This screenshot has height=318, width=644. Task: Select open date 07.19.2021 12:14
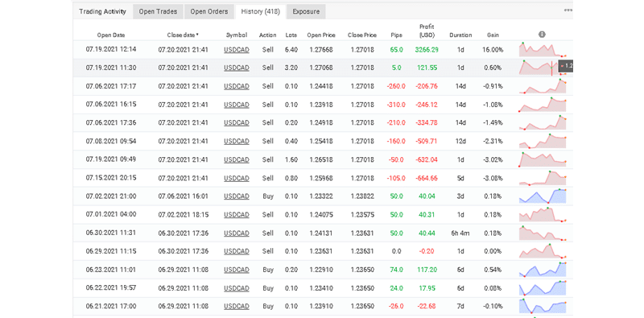[x=111, y=49]
